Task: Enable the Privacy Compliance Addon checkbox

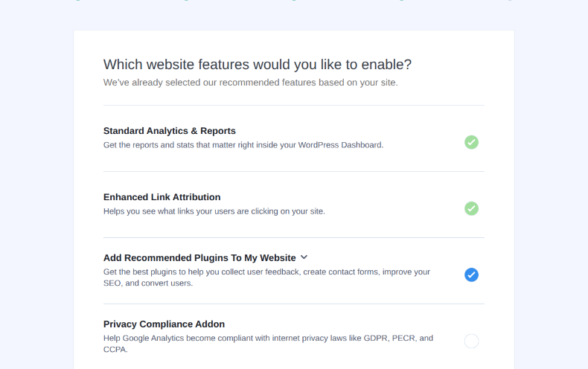Action: [471, 341]
